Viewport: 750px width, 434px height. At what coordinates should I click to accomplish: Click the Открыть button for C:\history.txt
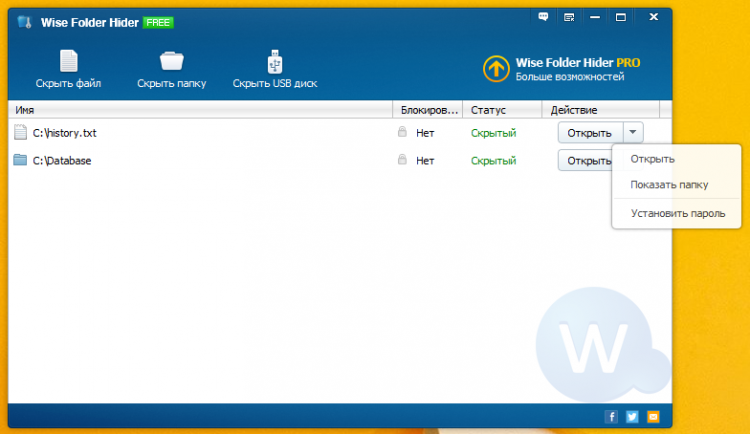click(x=590, y=133)
